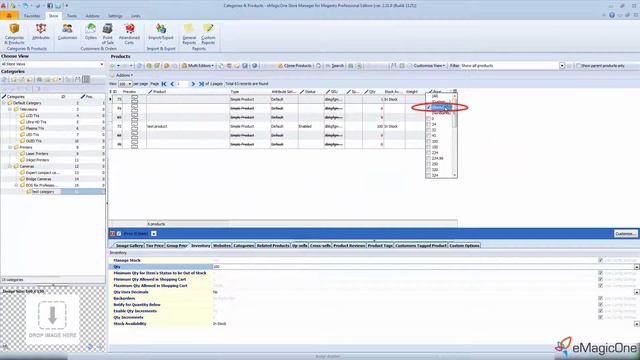Click the Facebook icon in quick access bar

coord(50,6)
